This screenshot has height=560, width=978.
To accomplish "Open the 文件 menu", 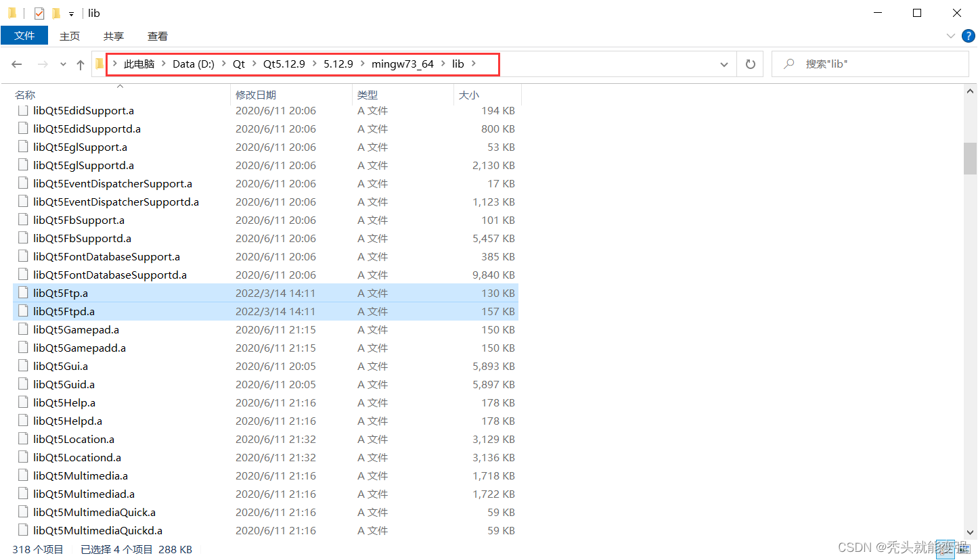I will pos(24,36).
